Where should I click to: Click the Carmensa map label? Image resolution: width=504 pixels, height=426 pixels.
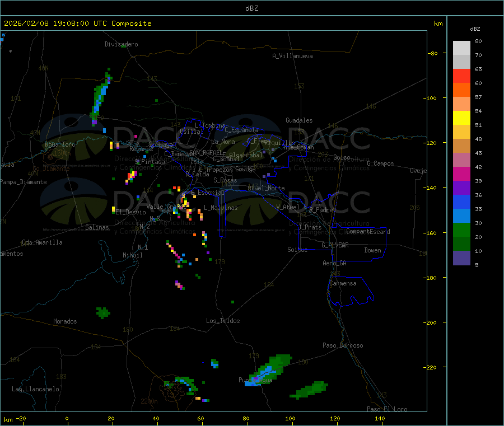point(343,283)
